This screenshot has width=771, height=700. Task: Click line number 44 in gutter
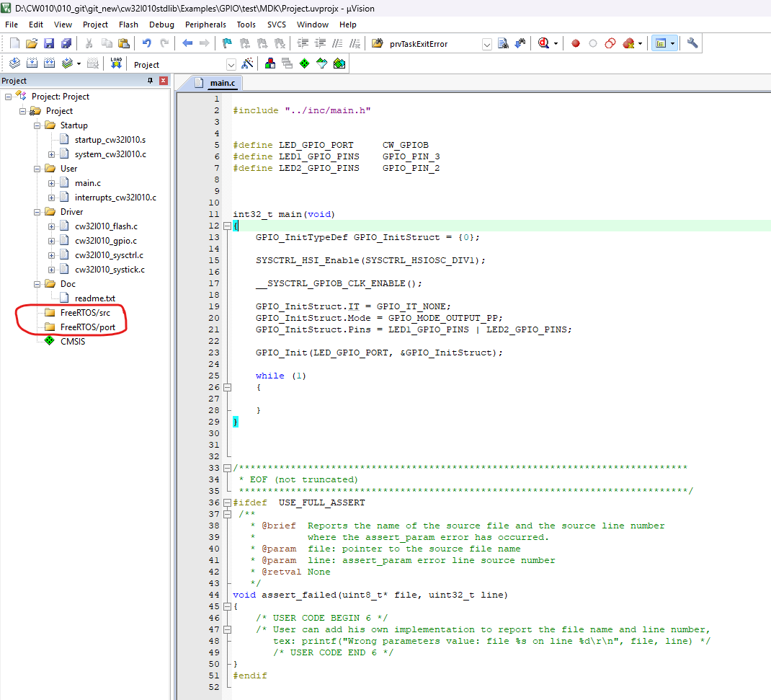point(214,595)
